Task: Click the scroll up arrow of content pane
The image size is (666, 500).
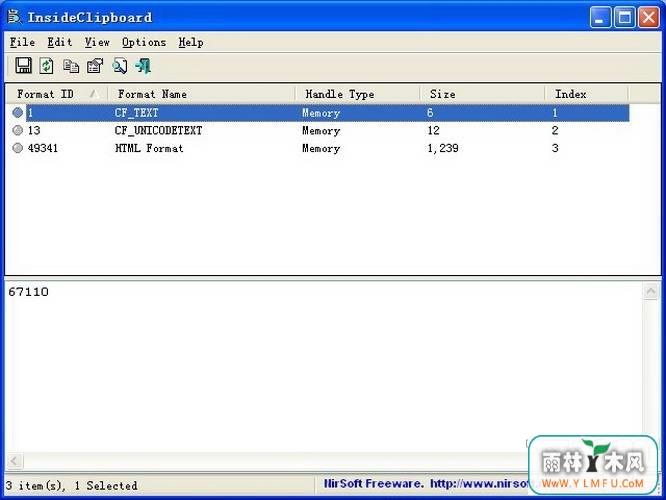Action: click(x=651, y=291)
